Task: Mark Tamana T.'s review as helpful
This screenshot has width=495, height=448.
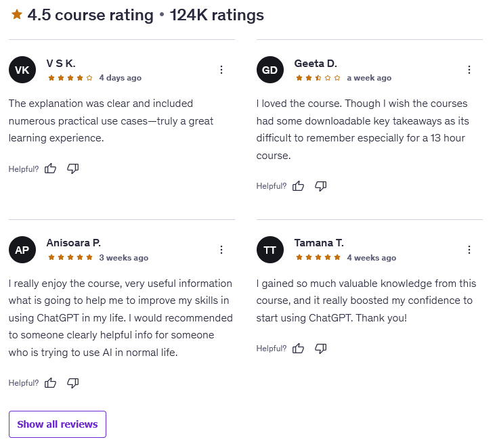Action: tap(298, 349)
